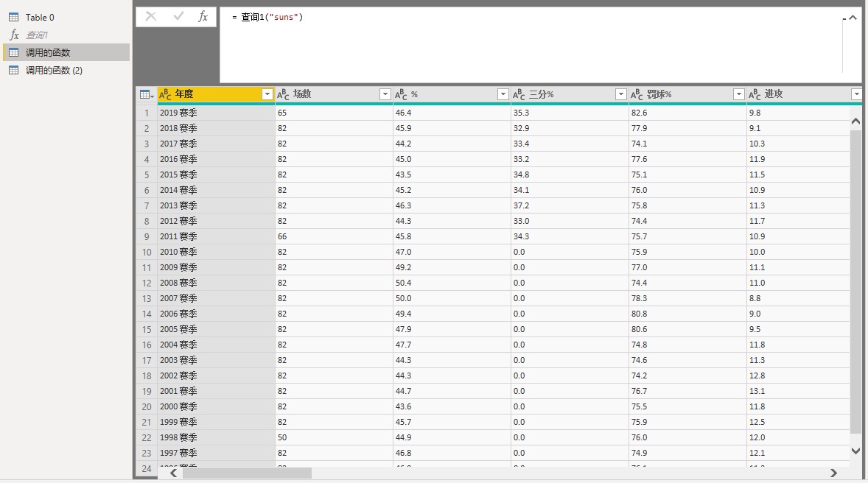The image size is (868, 483).
Task: Click the horizontal scrollbar right arrow
Action: tap(833, 473)
